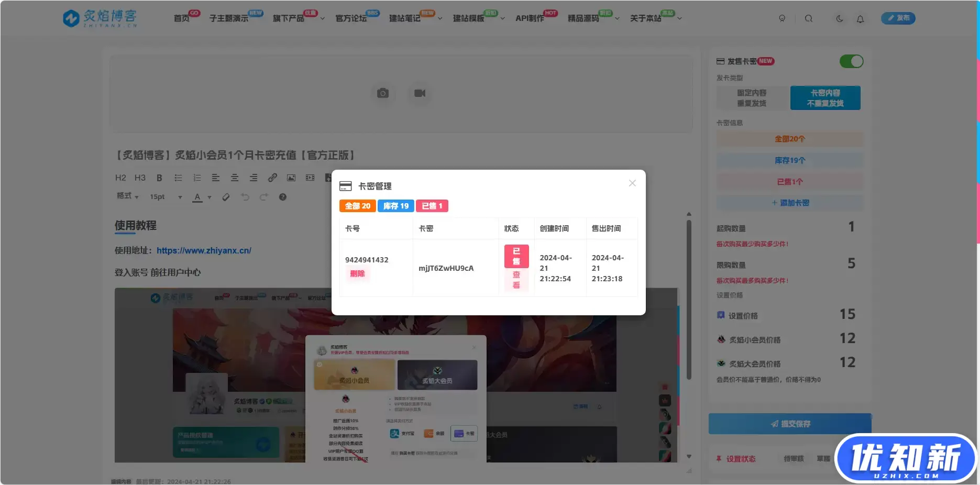This screenshot has height=485, width=980.
Task: Open the help question mark icon
Action: [x=283, y=197]
